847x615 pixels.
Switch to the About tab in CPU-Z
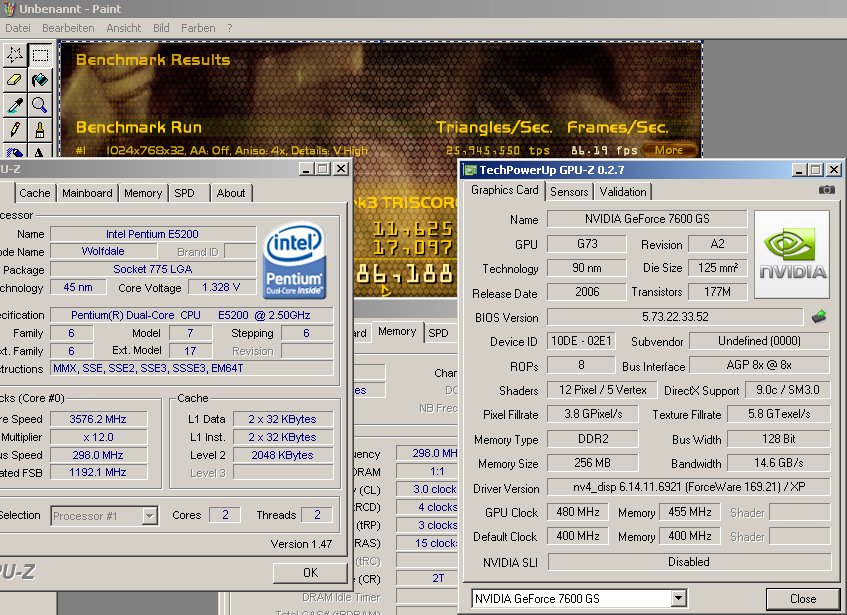[231, 193]
